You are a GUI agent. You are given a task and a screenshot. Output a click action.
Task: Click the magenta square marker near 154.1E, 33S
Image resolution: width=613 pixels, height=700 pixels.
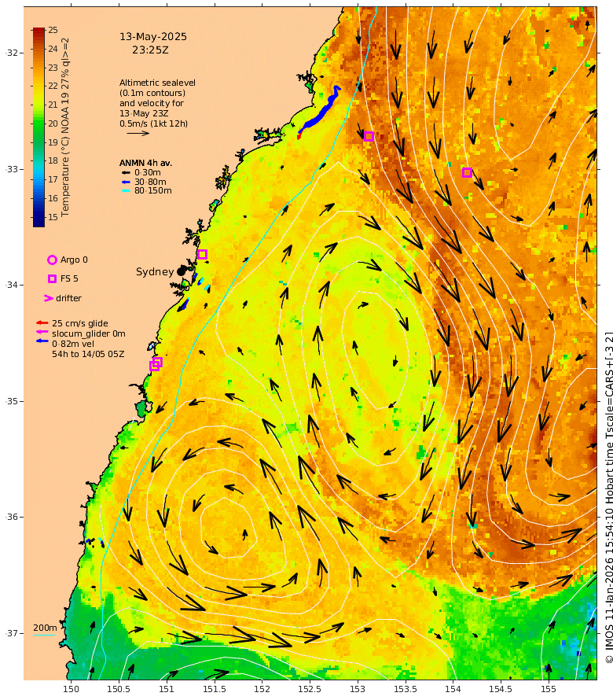pos(467,173)
